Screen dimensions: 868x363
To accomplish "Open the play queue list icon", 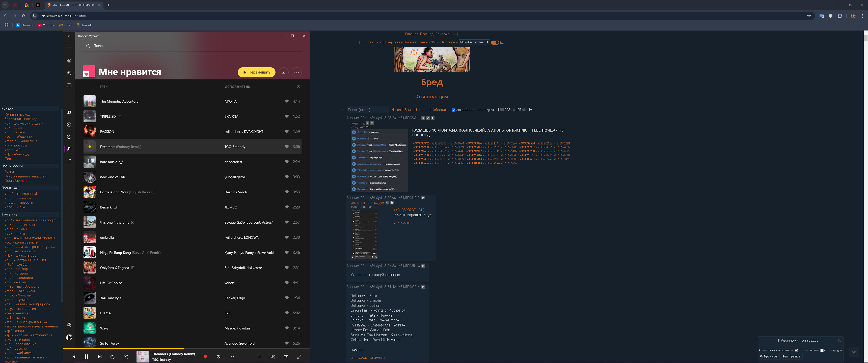I will 259,357.
